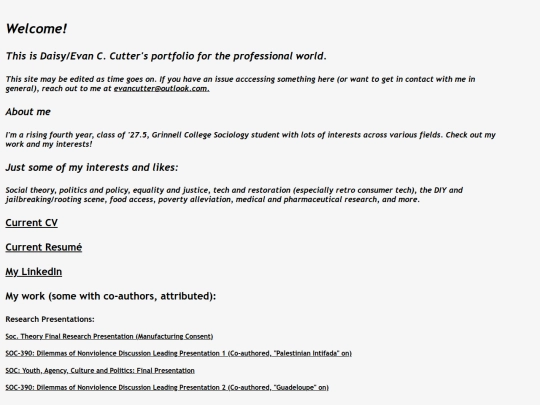Open Soc. Theory Manufacturing Consent presentation link

click(109, 336)
